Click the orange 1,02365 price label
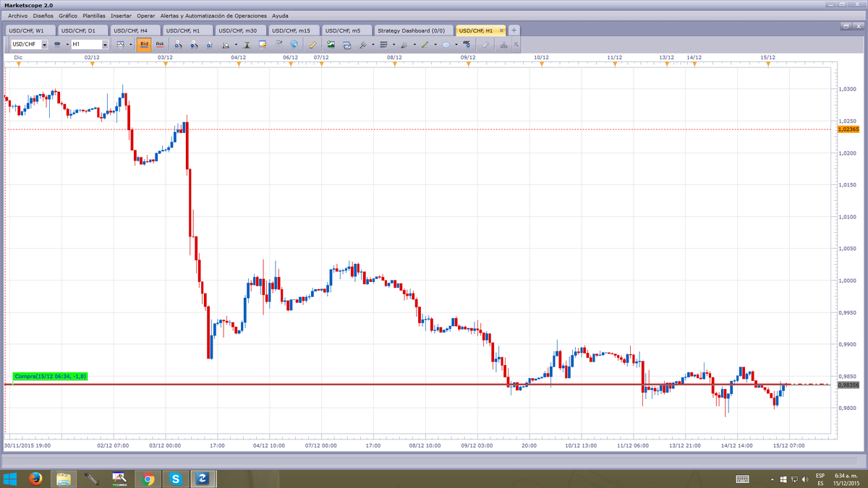Screen dimensions: 868x488 point(848,129)
